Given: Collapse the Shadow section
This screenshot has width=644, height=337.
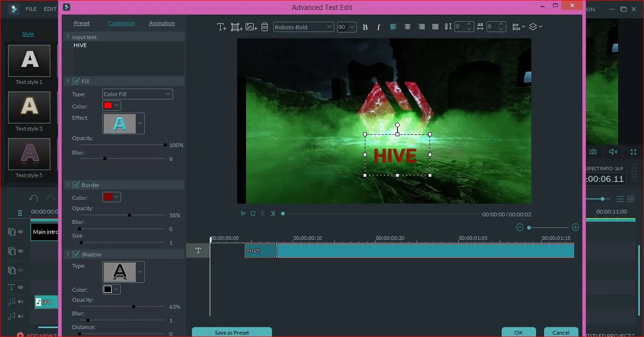Looking at the screenshot, I should (x=68, y=255).
